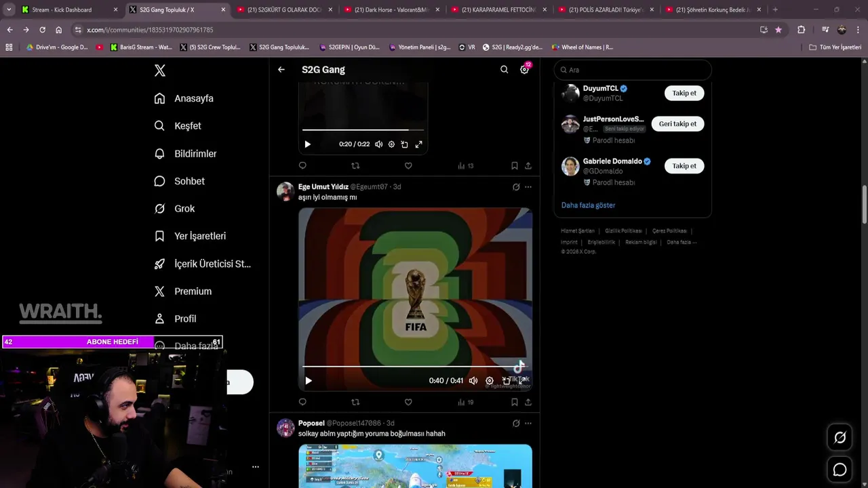Open more options on Ege Umut Yıldız post
Image resolution: width=868 pixels, height=488 pixels.
[x=528, y=187]
